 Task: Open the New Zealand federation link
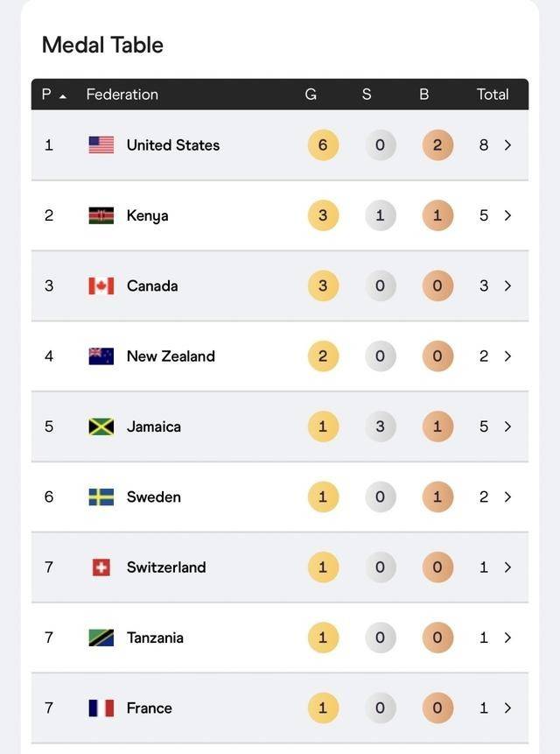pos(171,356)
